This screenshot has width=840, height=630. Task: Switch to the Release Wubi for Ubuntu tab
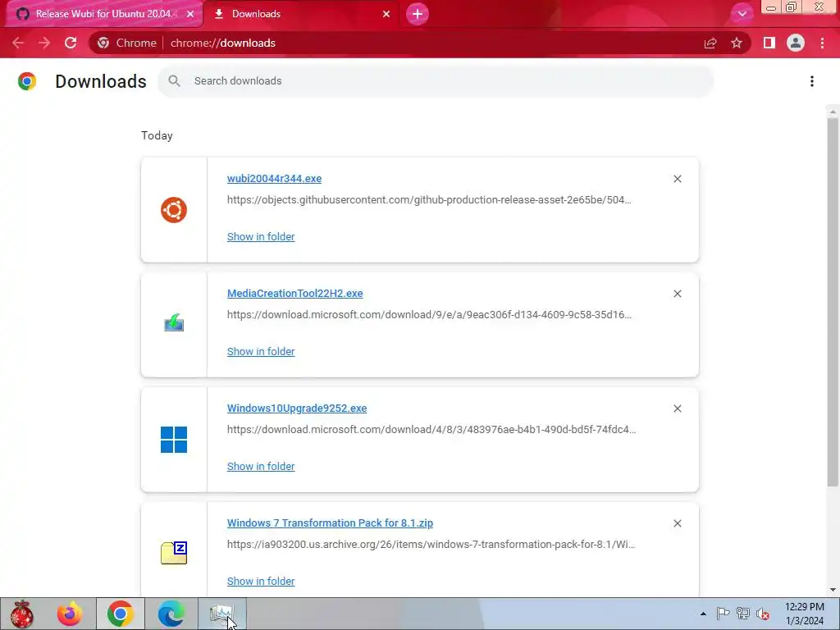(105, 14)
